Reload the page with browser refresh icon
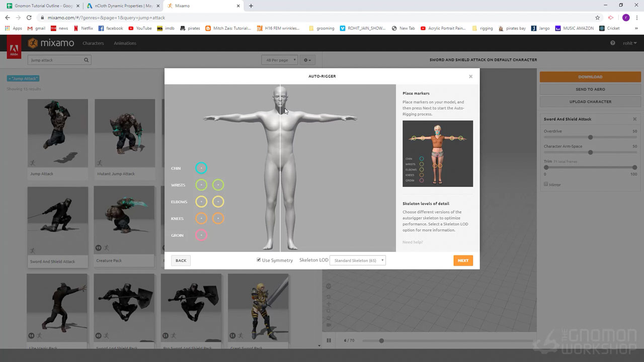The width and height of the screenshot is (644, 362). (29, 18)
